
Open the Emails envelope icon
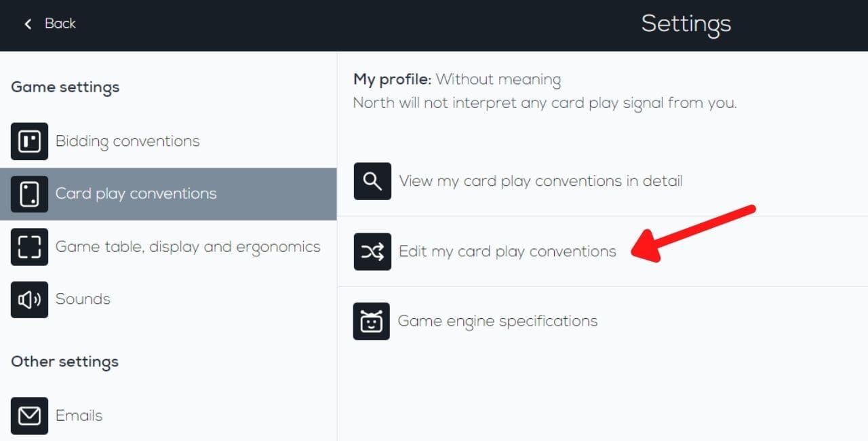click(30, 415)
